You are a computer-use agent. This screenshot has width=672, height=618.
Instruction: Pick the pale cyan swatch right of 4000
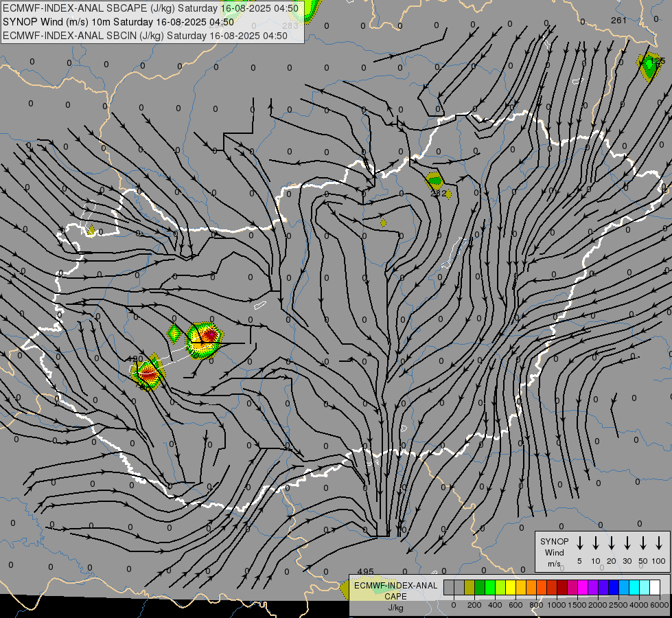(x=644, y=587)
